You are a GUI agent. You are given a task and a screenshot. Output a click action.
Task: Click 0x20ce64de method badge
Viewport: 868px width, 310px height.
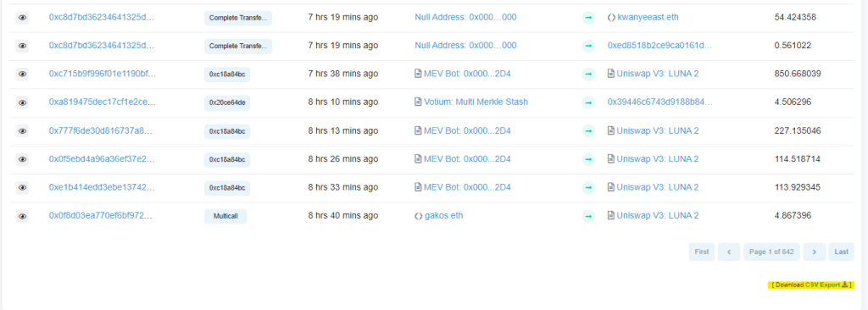227,102
